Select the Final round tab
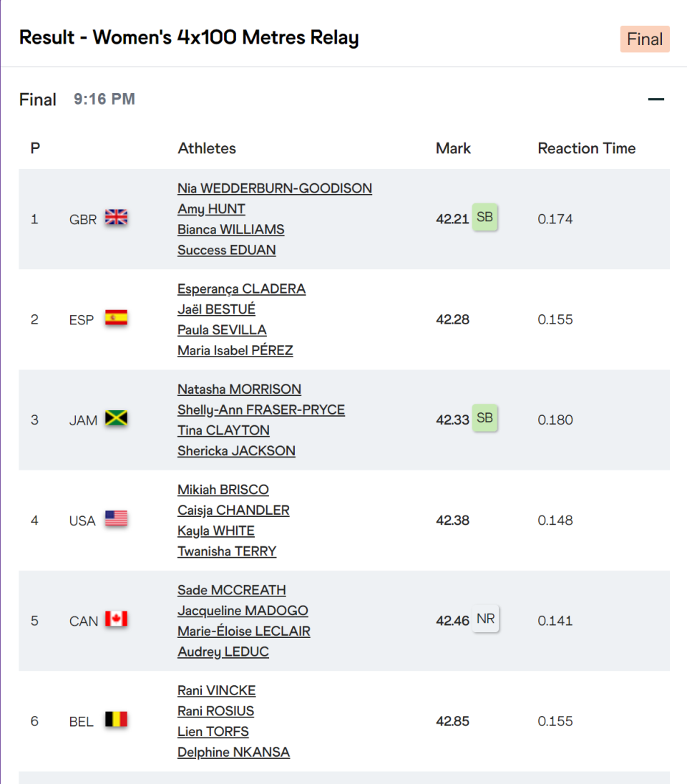Image resolution: width=687 pixels, height=784 pixels. 644,39
